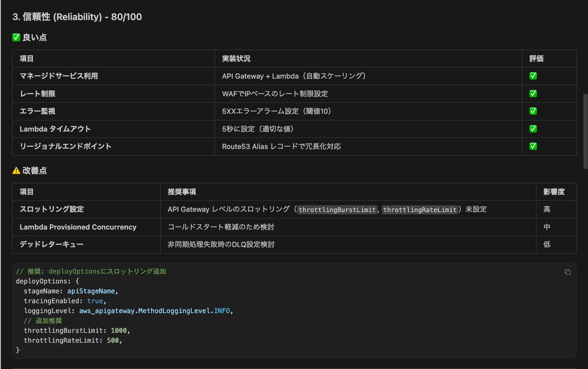Click the 低 impact cell for デッドレターキュー
Screen dimensions: 588x369
[547, 244]
